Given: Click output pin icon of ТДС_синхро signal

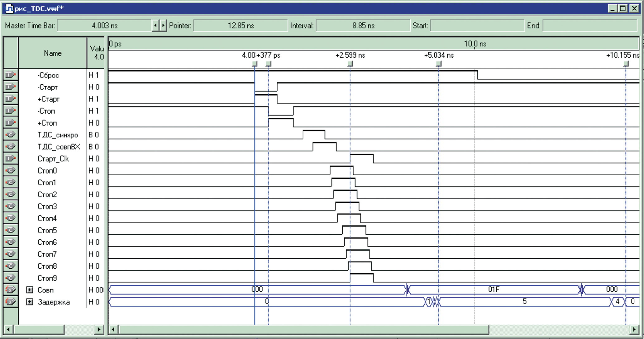Looking at the screenshot, I should 10,135.
